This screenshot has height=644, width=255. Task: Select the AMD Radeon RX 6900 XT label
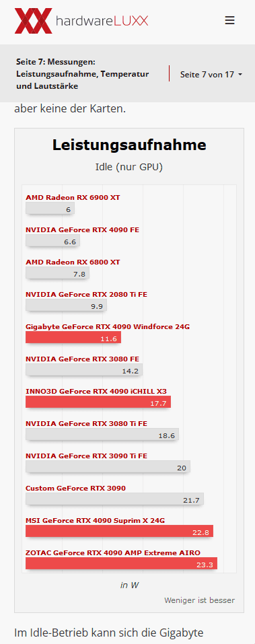click(x=73, y=198)
